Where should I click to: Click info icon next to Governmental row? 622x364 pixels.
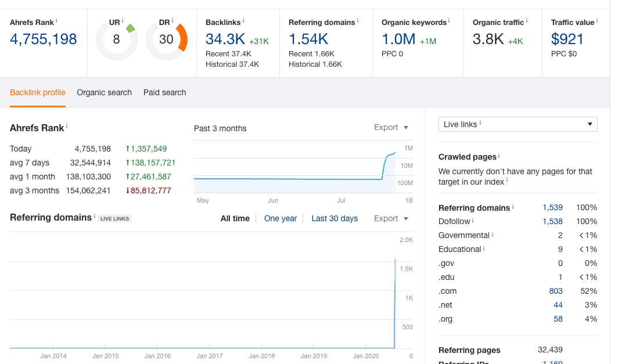(492, 235)
